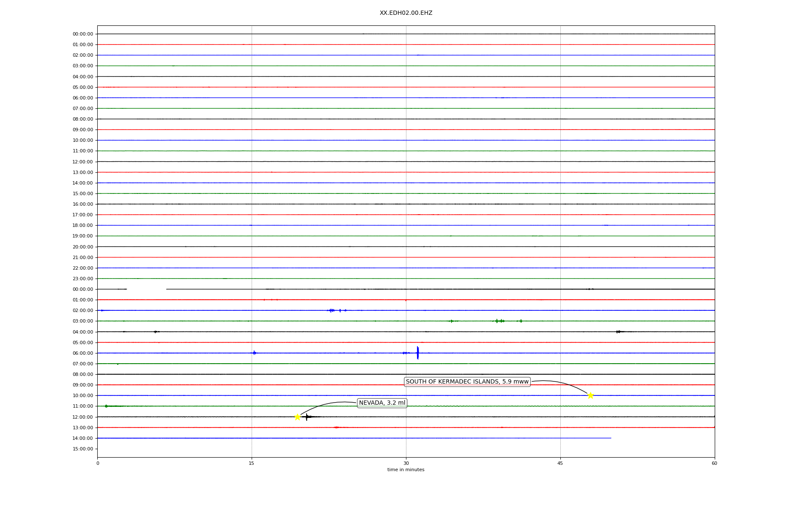This screenshot has height=508, width=812.
Task: Click the large blue spike on the second 06:00:00 trace
Action: [x=417, y=353]
